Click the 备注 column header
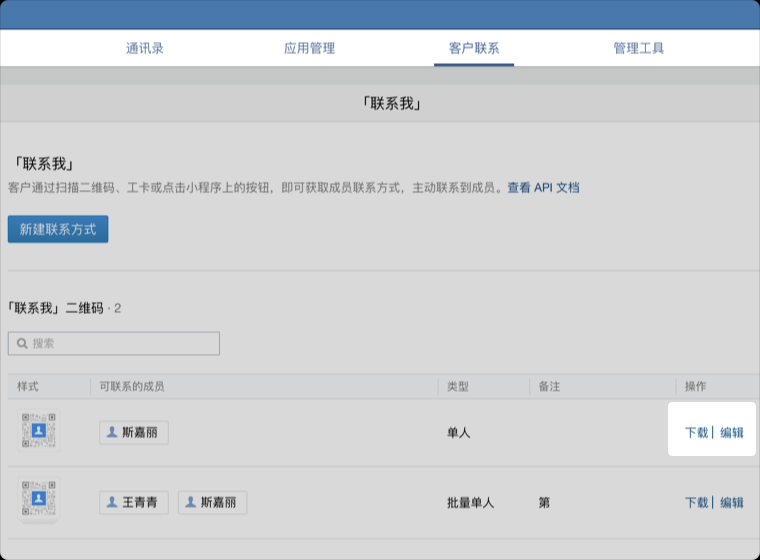 [549, 386]
